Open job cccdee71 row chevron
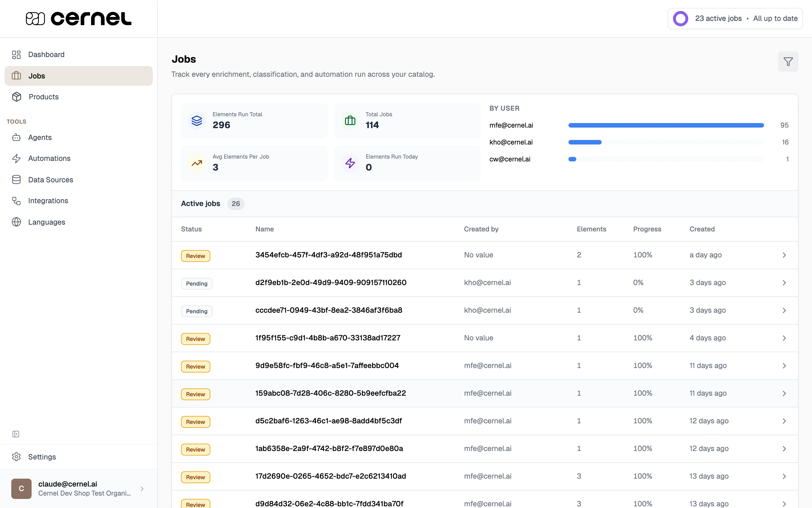 pyautogui.click(x=784, y=310)
